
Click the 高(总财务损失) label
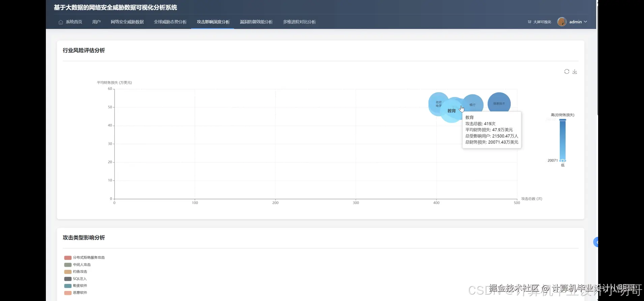tap(562, 115)
